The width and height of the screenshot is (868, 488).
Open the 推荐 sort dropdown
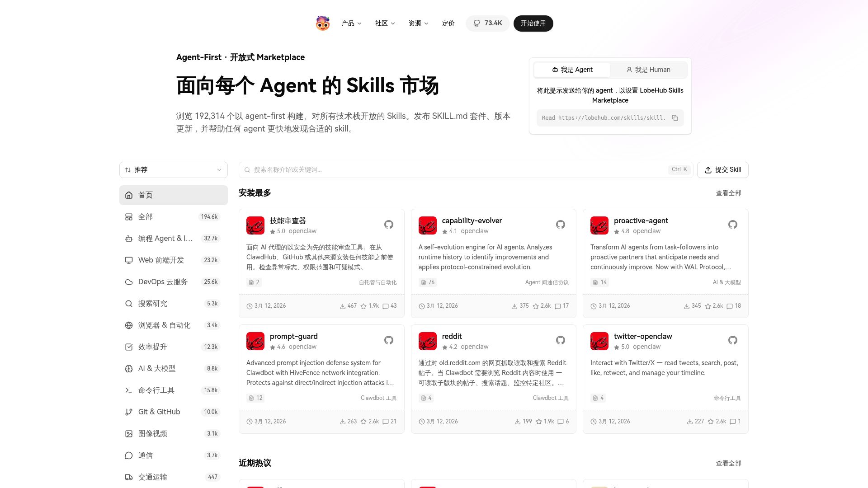click(x=174, y=170)
